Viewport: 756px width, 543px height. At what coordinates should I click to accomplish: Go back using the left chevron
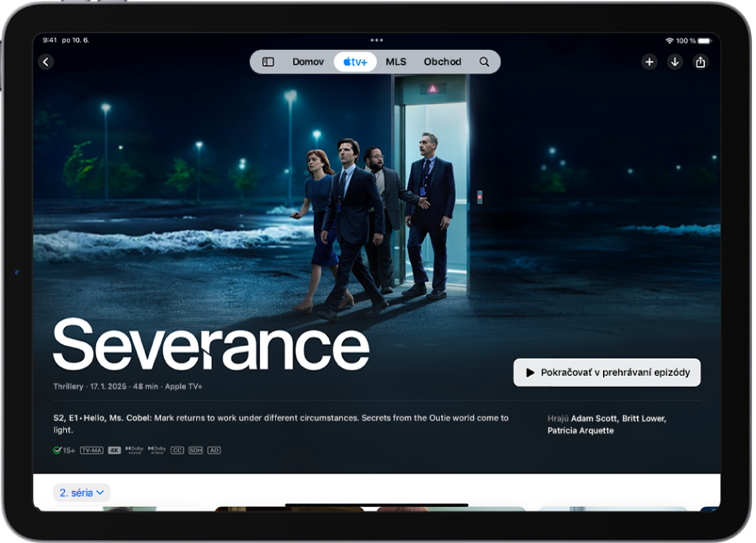tap(46, 61)
